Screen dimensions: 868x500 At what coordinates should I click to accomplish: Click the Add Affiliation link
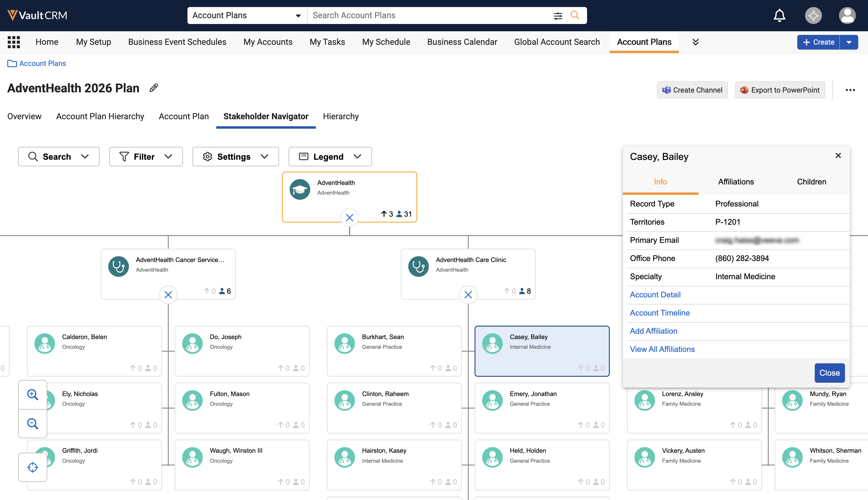click(x=654, y=331)
